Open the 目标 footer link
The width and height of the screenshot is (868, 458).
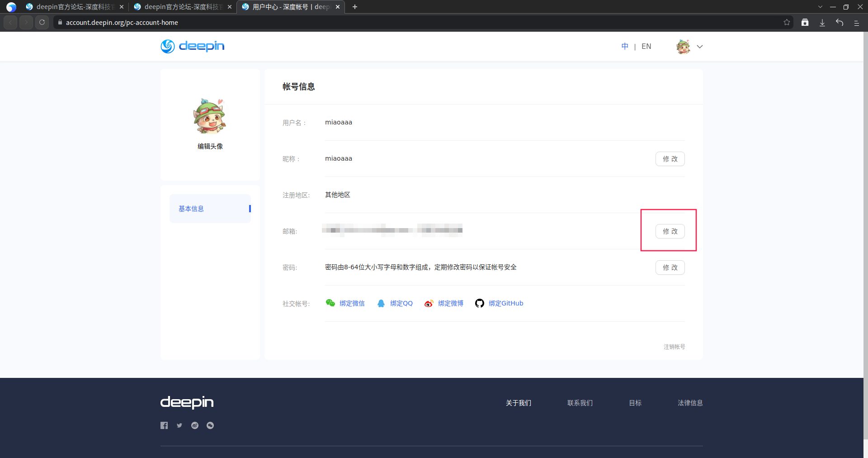click(635, 403)
